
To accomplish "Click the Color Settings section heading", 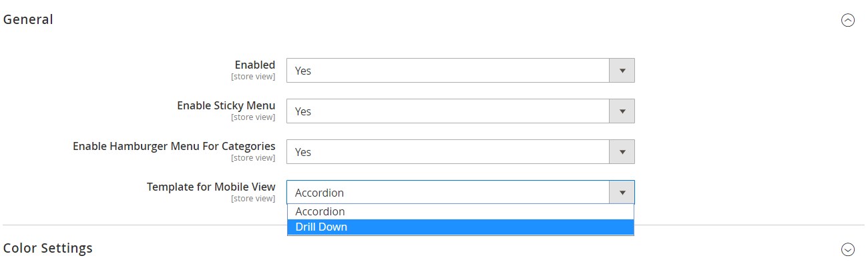I will (x=48, y=248).
